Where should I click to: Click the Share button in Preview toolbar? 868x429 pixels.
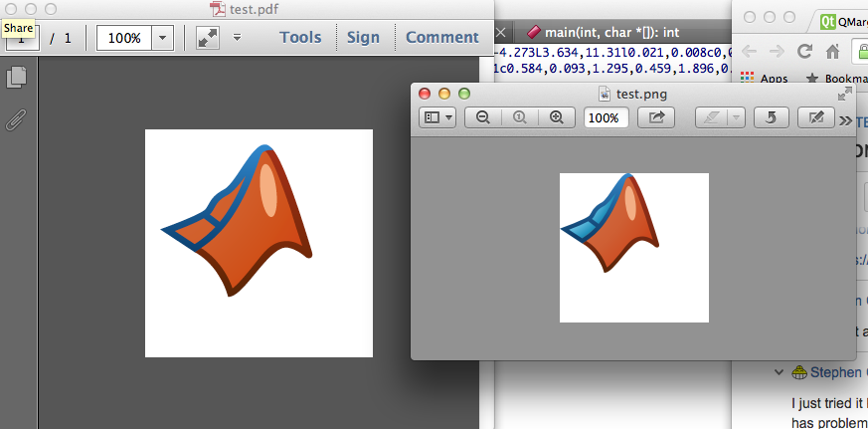pos(656,117)
